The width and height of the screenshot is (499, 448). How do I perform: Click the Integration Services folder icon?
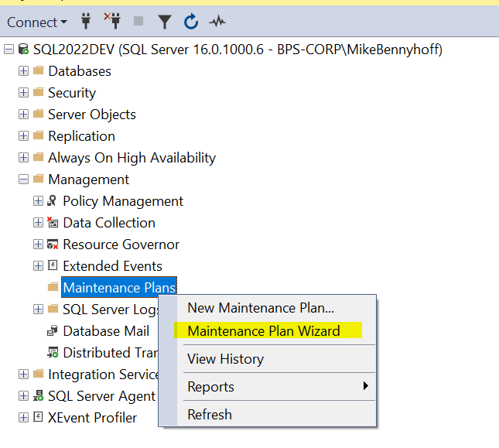(x=38, y=374)
